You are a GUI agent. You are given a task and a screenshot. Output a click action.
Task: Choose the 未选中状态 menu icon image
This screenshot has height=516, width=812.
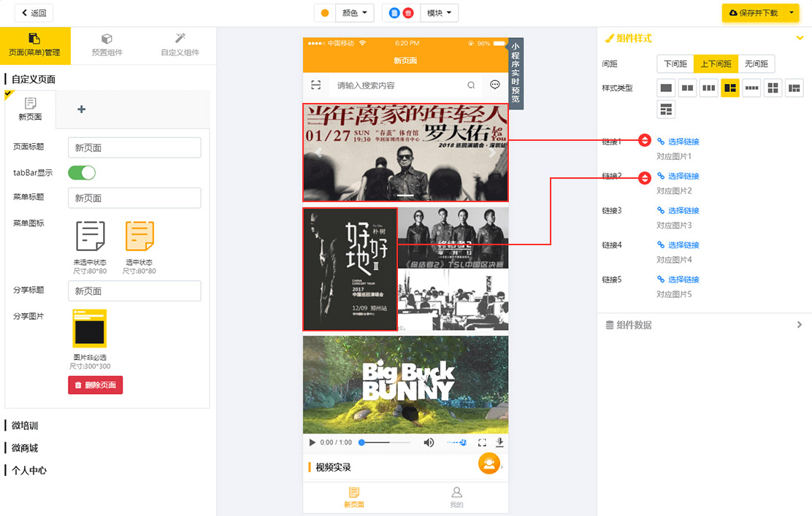pos(90,236)
